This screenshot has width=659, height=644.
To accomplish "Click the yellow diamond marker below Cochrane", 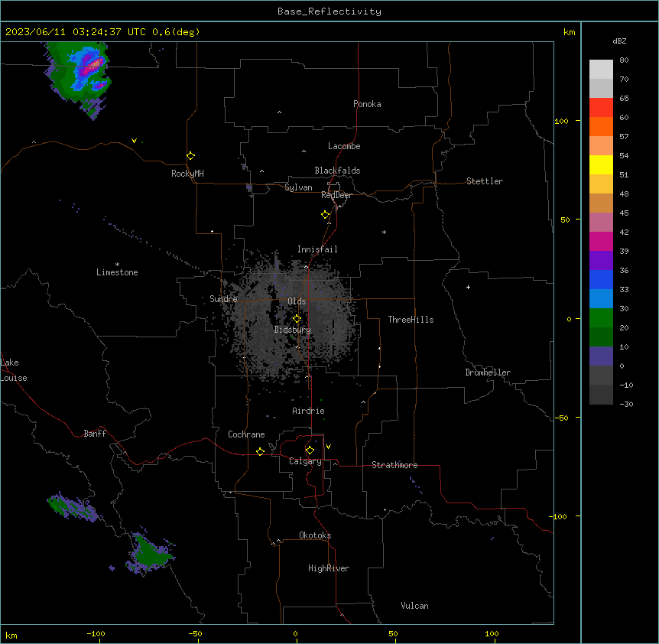I will [x=260, y=451].
